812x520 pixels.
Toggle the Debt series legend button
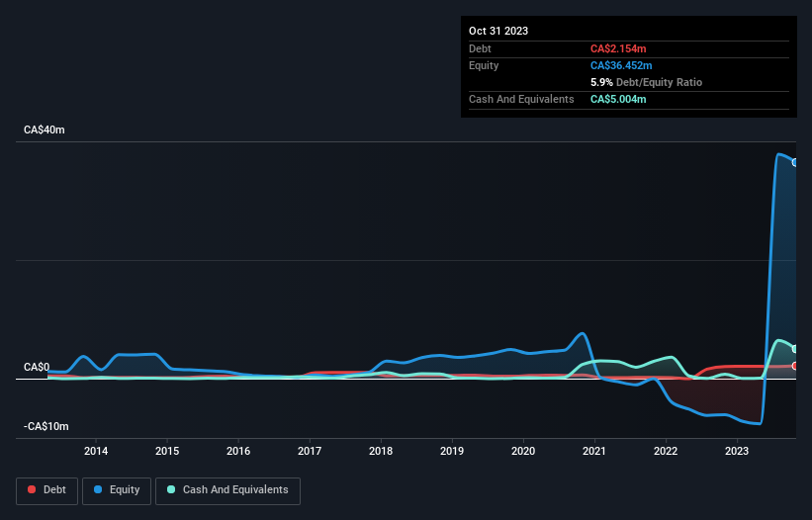(x=47, y=490)
